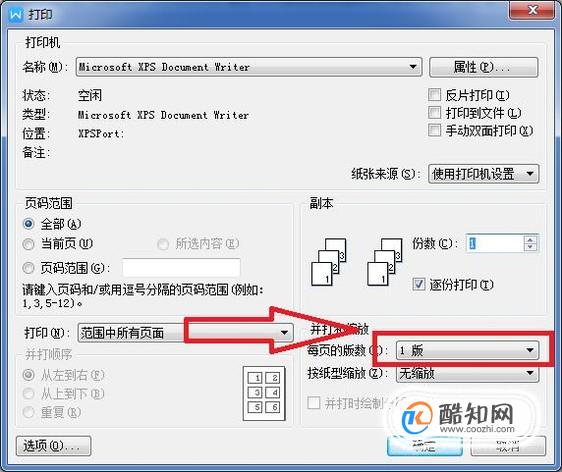
Task: Enable the 打印到文件 checkbox
Action: coord(434,113)
